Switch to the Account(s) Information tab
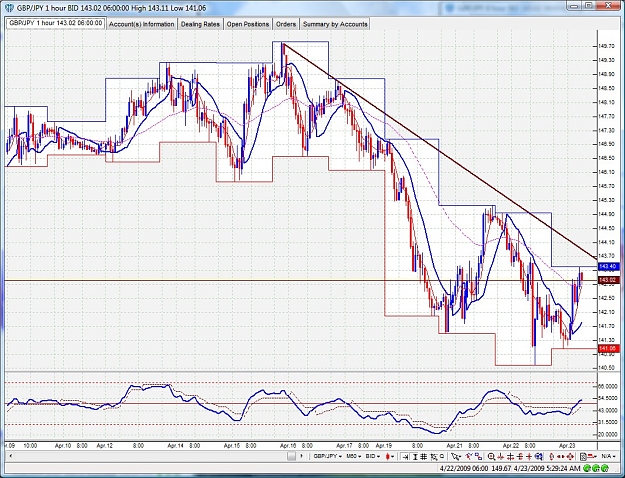The image size is (625, 478). [x=142, y=24]
